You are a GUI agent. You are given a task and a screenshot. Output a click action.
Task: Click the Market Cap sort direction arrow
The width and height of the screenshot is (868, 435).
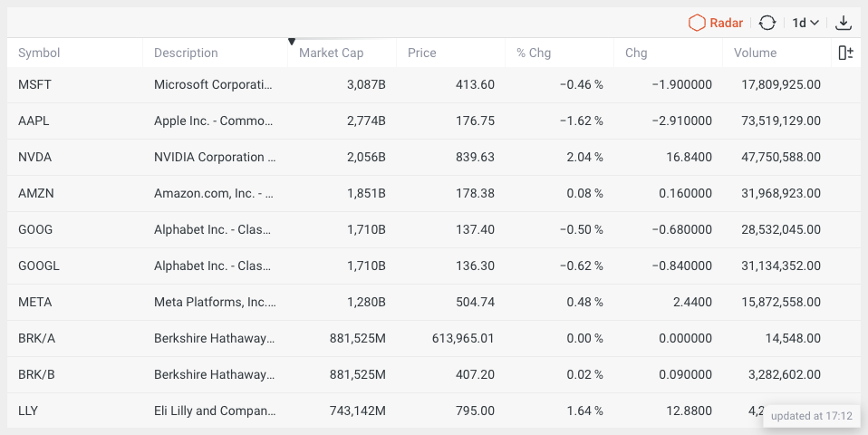tap(292, 42)
